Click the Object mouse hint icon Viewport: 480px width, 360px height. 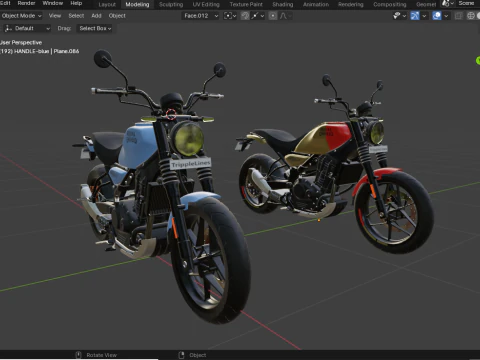coord(181,355)
